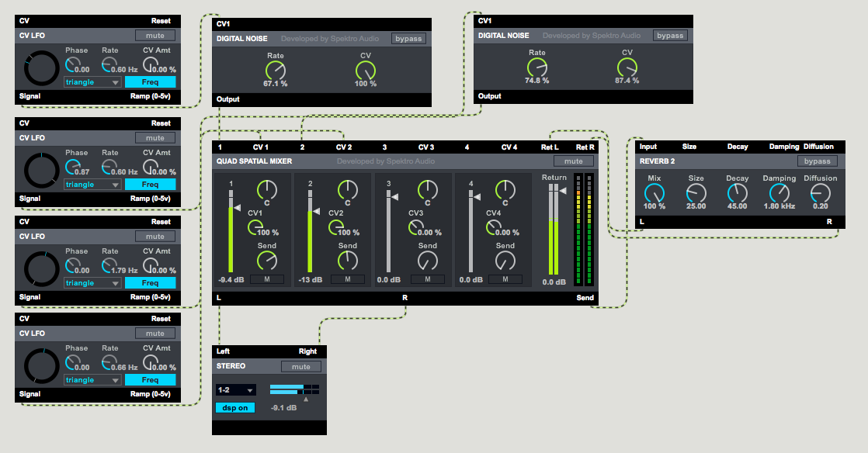Toggle Freq button on topmost CV LFO
This screenshot has width=868, height=453.
pos(150,82)
